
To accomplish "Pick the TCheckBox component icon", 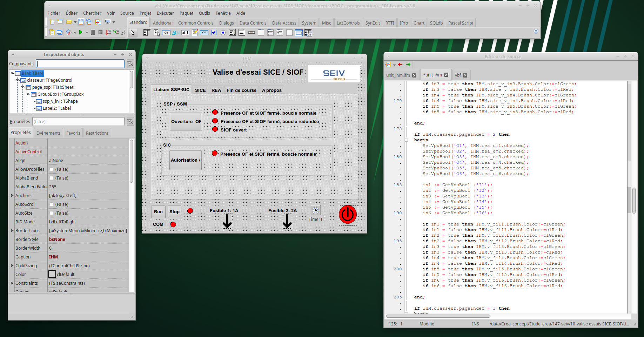I will click(x=214, y=33).
